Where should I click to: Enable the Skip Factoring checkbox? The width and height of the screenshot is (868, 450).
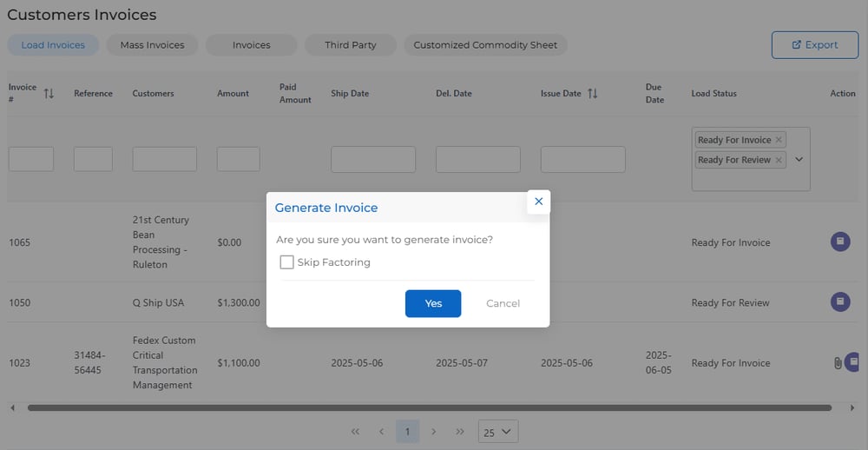pos(286,262)
